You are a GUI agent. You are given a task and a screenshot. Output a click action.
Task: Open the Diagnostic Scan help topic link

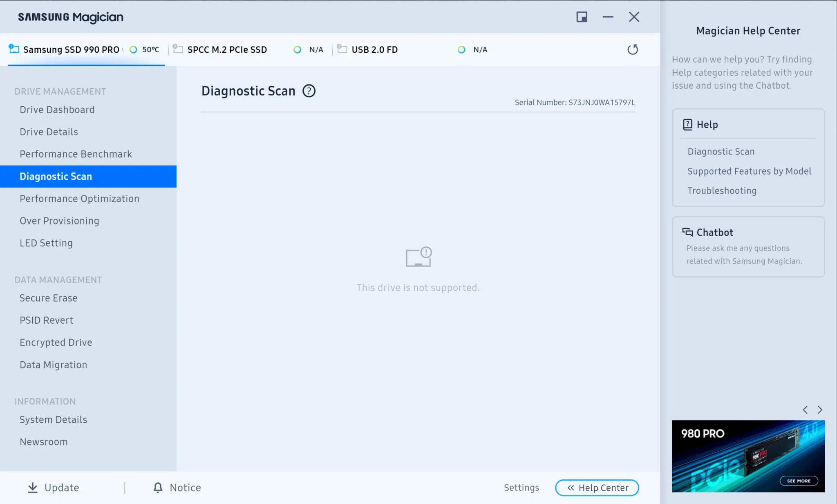click(x=721, y=151)
